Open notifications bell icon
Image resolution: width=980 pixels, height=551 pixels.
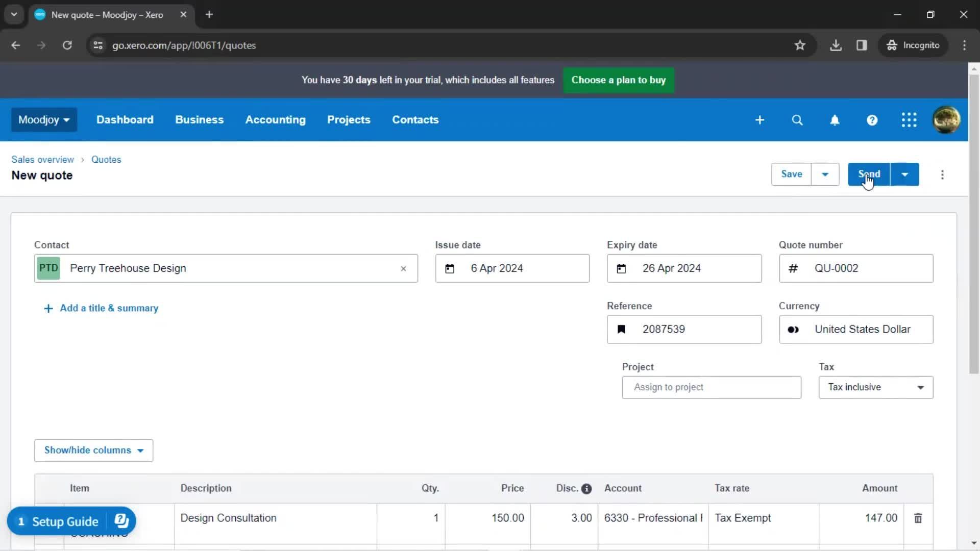(x=835, y=120)
